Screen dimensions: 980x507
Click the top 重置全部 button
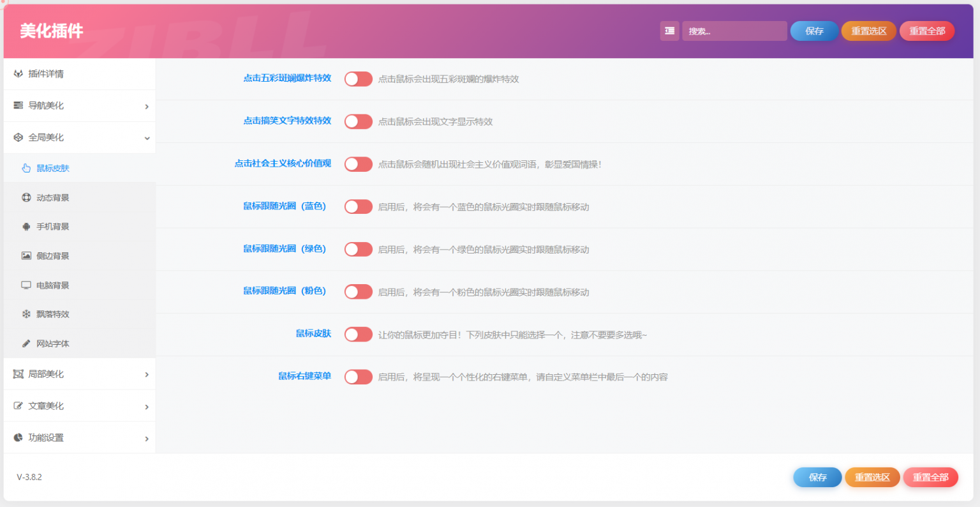(x=927, y=31)
